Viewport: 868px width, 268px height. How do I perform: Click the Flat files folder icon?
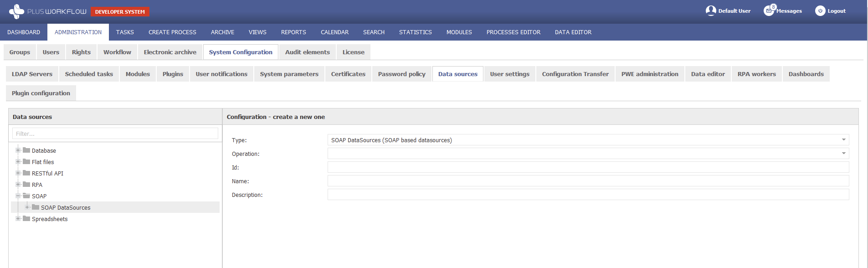(26, 162)
